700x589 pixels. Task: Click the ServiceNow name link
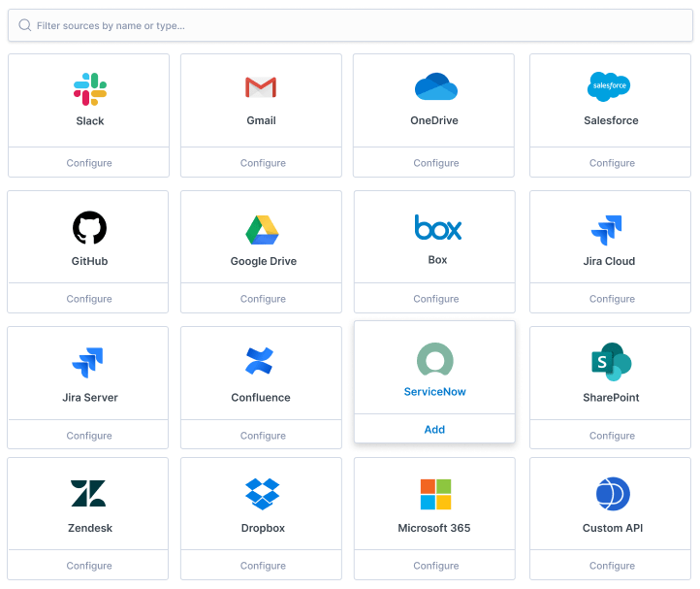[434, 391]
